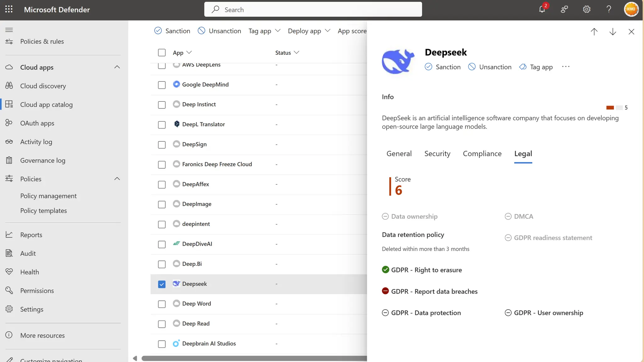Click the notifications bell icon
Image resolution: width=644 pixels, height=362 pixels.
point(542,9)
